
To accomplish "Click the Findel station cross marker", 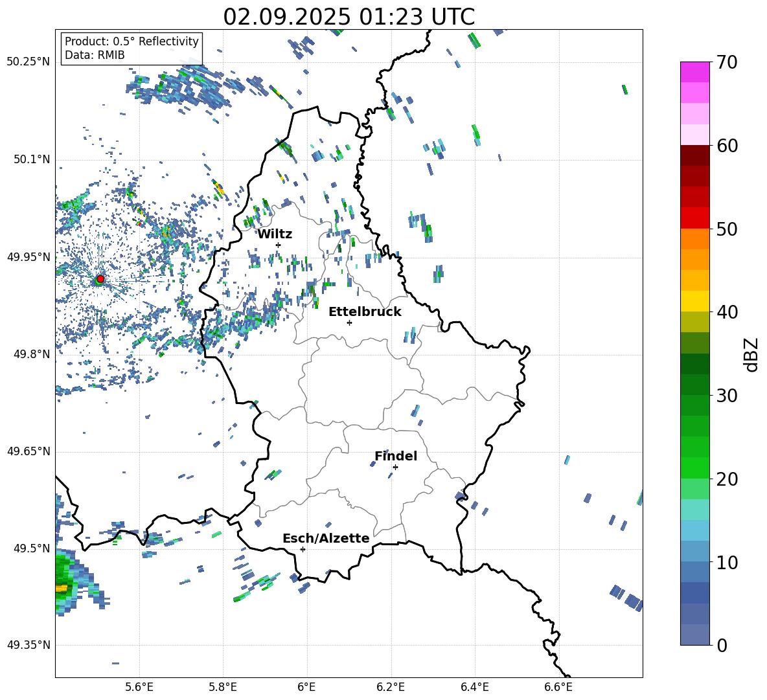I will 395,468.
